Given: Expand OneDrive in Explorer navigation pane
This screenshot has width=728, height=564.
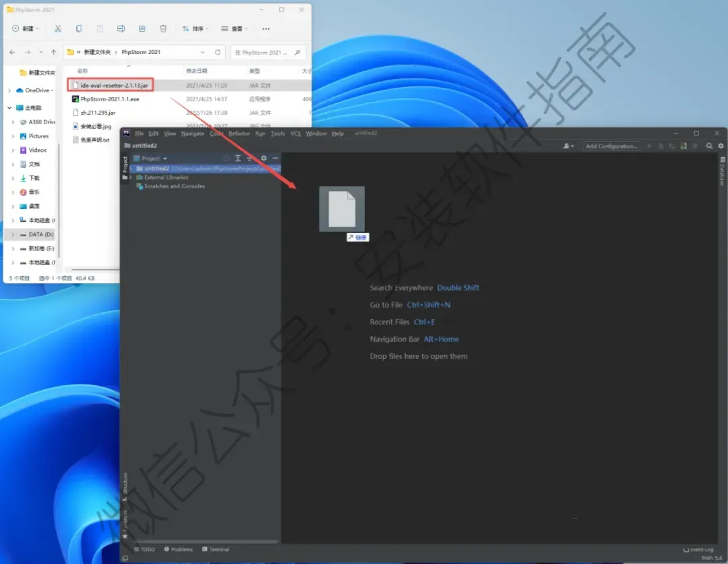Looking at the screenshot, I should click(x=9, y=90).
